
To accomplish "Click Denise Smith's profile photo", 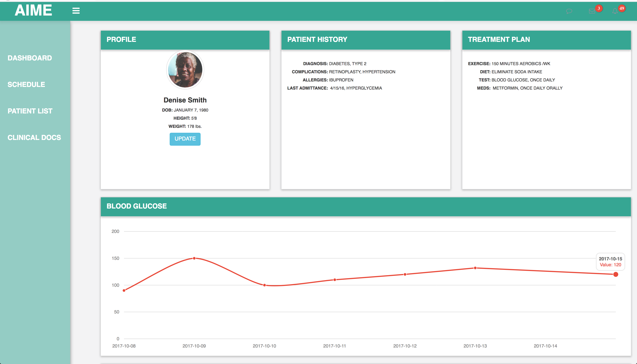I will click(185, 70).
